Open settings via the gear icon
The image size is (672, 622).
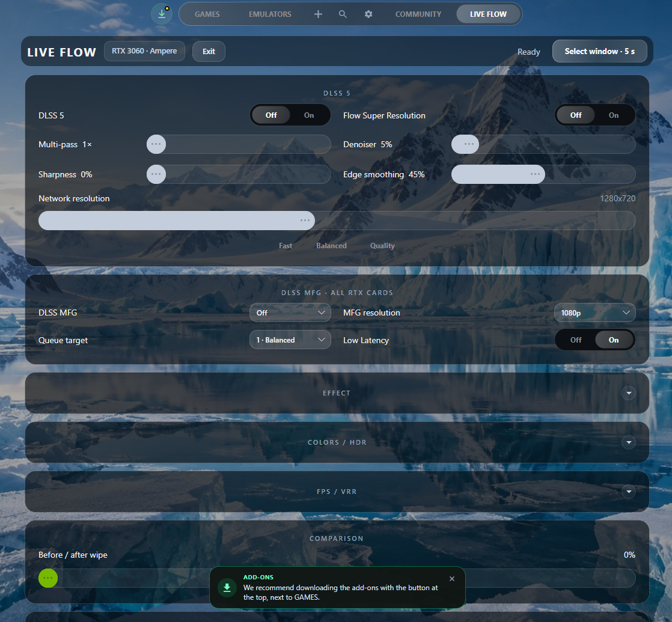point(368,14)
